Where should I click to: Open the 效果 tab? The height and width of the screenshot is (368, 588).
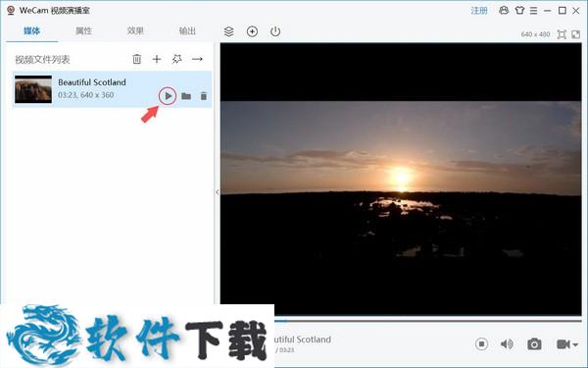pyautogui.click(x=135, y=30)
